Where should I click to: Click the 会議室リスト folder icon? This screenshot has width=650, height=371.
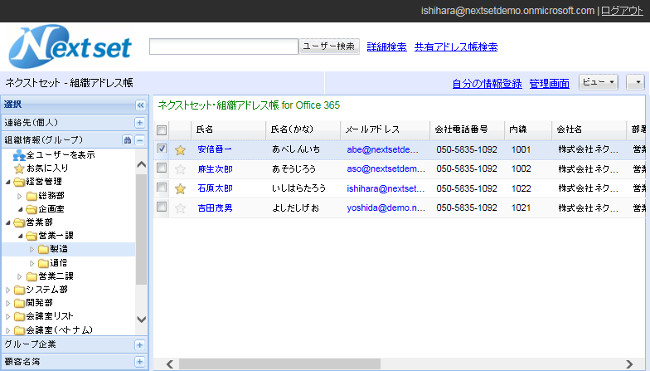pos(19,316)
